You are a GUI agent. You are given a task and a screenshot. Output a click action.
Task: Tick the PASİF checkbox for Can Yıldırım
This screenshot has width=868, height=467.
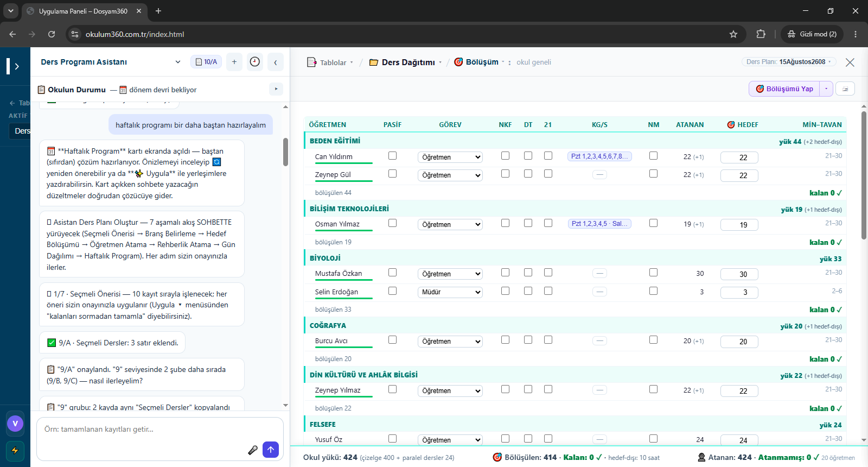coord(393,156)
